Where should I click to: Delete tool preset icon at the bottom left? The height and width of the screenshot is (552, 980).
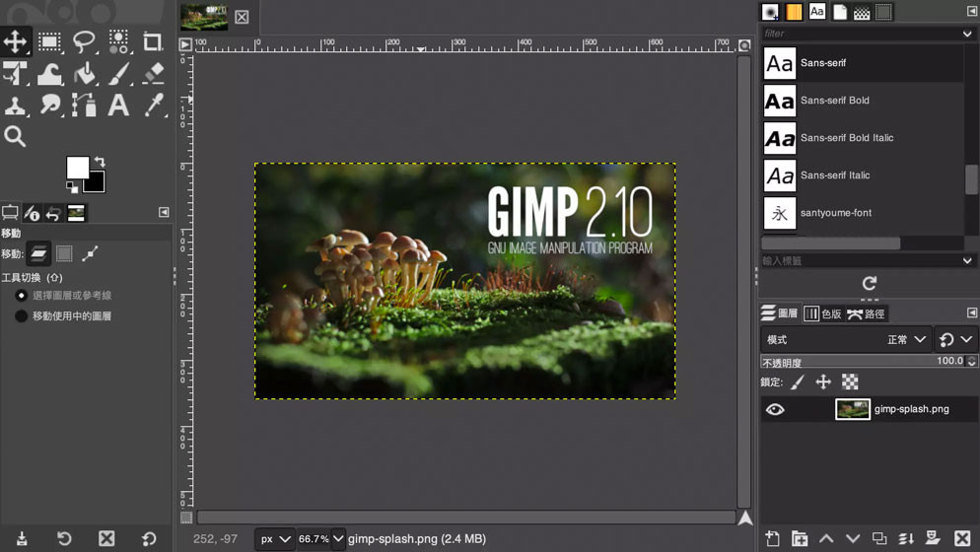106,538
